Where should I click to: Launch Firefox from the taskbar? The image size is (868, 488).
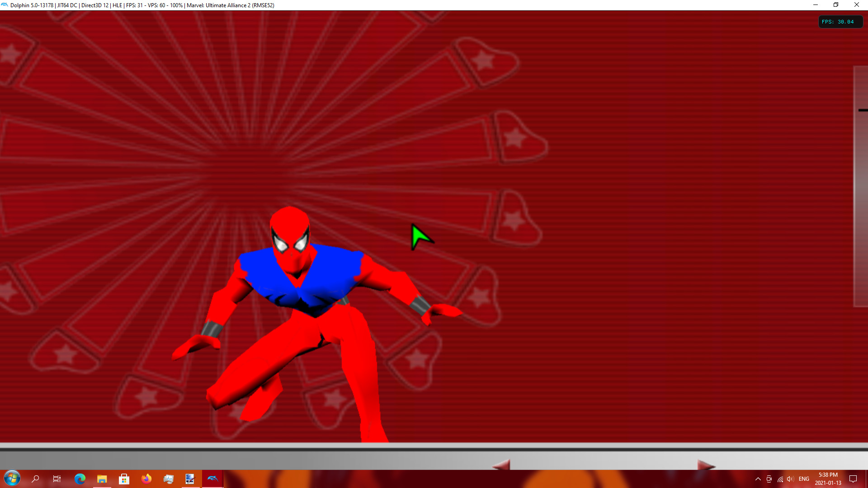[146, 479]
